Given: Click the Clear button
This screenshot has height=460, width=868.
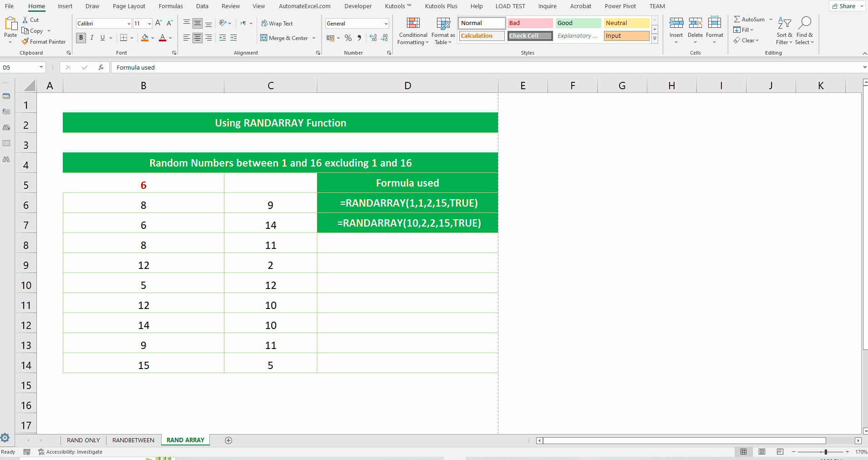Looking at the screenshot, I should (746, 40).
